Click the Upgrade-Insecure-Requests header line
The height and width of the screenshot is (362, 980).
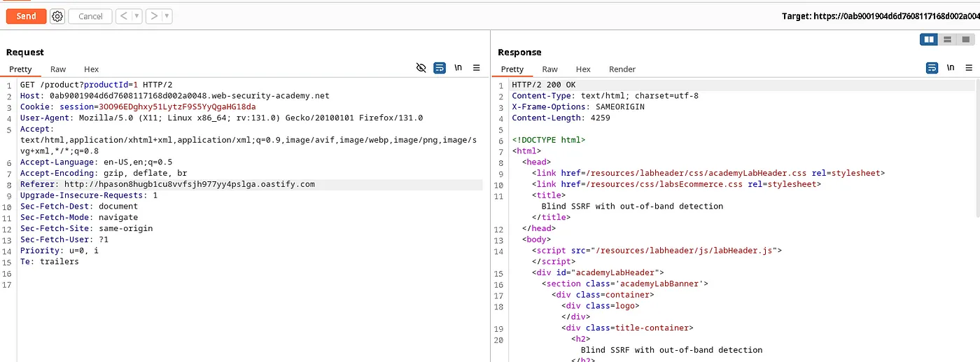coord(89,195)
